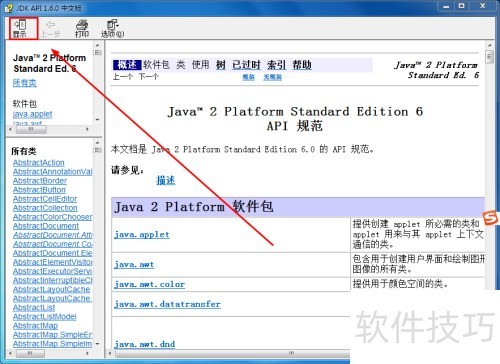
Task: Open java.awt.datatransfer package link
Action: tap(167, 304)
